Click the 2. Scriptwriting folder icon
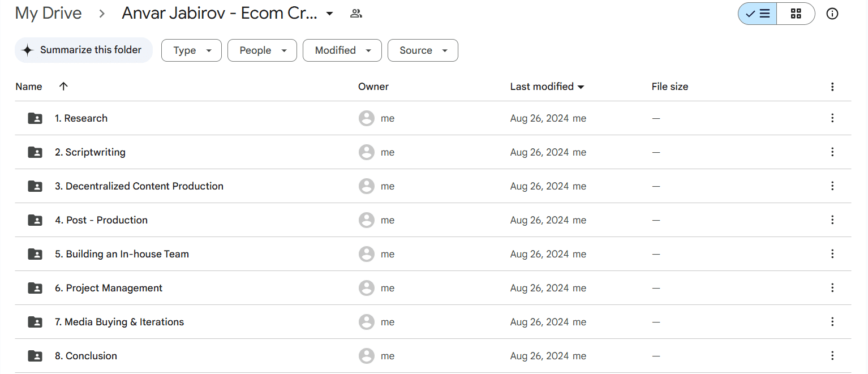Viewport: 868px width, 374px height. pyautogui.click(x=35, y=152)
